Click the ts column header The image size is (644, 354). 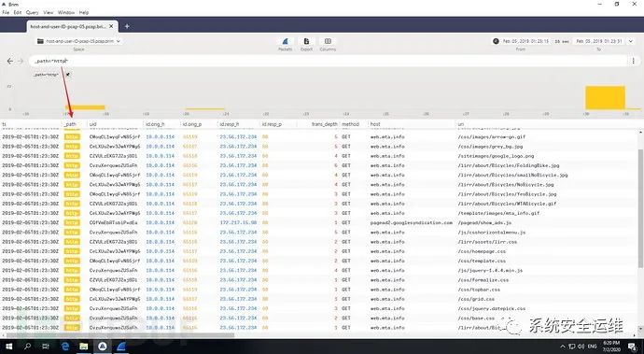(4, 123)
